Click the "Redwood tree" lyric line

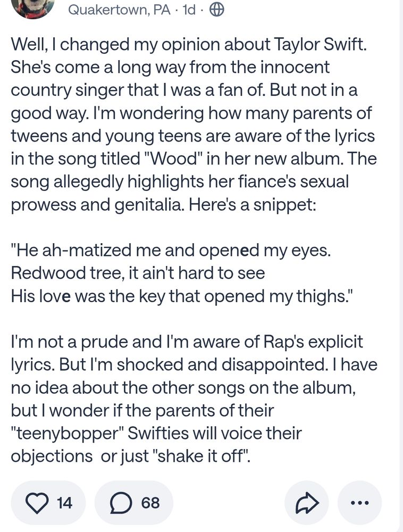click(137, 273)
